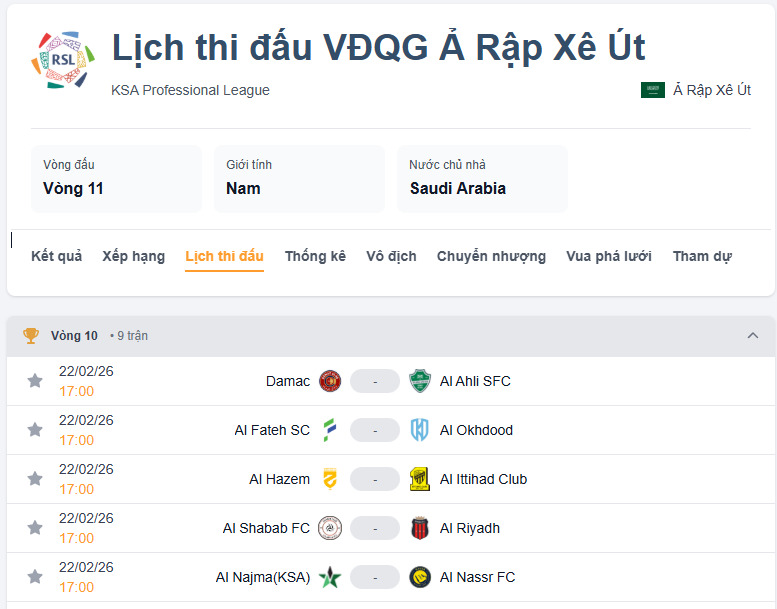Click the Al Okhdood team crest
Viewport: 777px width, 609px height.
420,430
